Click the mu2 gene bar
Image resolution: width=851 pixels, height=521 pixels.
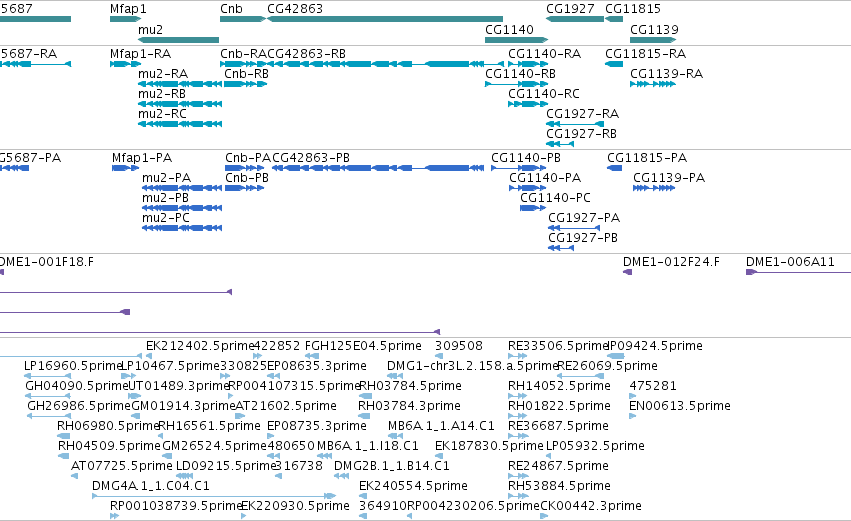click(179, 40)
